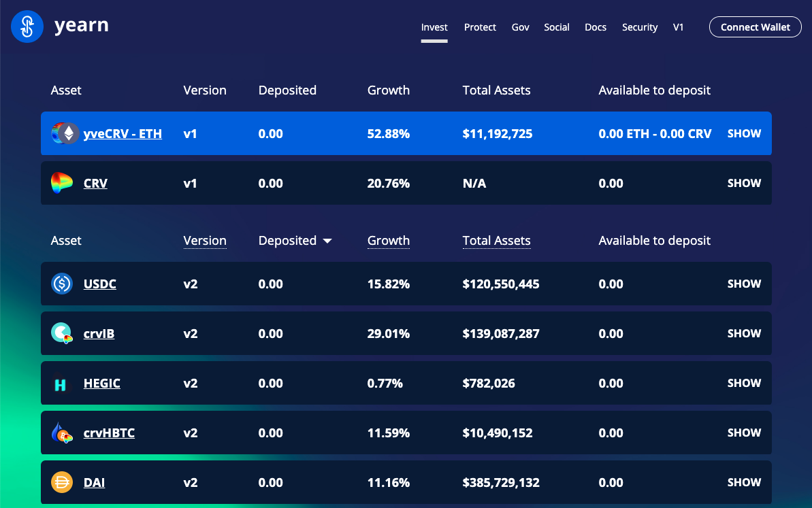Click the rainbow CRV token icon
The height and width of the screenshot is (508, 812).
click(62, 183)
